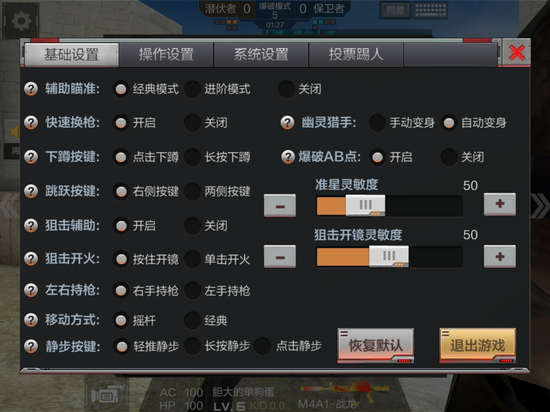Decrease 准星灵敏度 with minus button
Viewport: 550px width, 412px height.
pyautogui.click(x=280, y=206)
